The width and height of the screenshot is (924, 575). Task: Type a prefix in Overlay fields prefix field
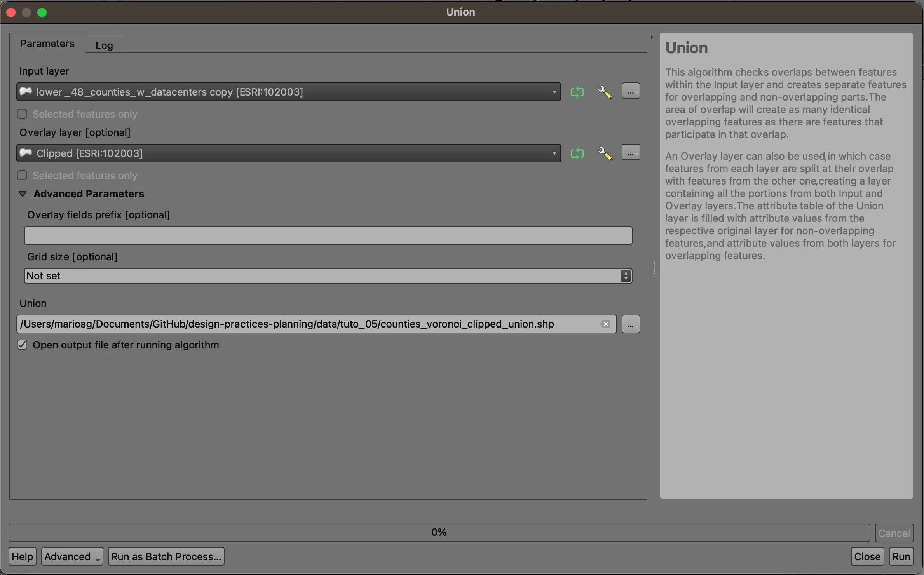(x=328, y=235)
